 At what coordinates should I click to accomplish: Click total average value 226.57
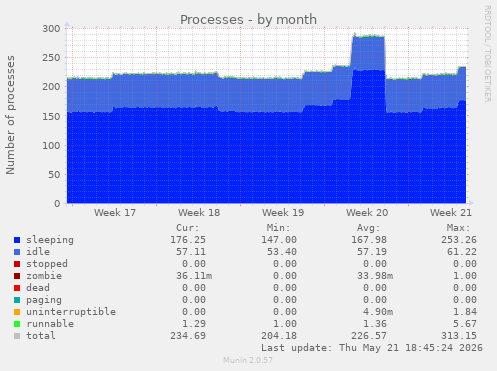[x=369, y=336]
